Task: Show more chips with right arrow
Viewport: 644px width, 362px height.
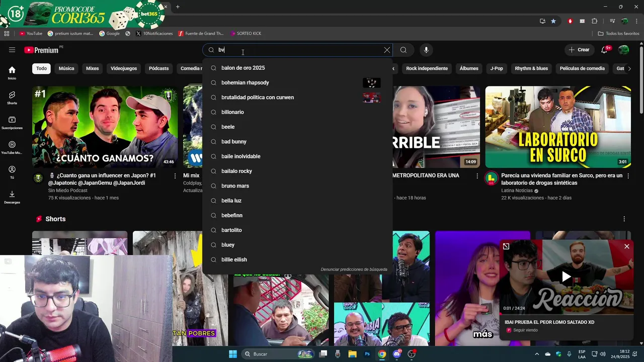Action: [629, 68]
